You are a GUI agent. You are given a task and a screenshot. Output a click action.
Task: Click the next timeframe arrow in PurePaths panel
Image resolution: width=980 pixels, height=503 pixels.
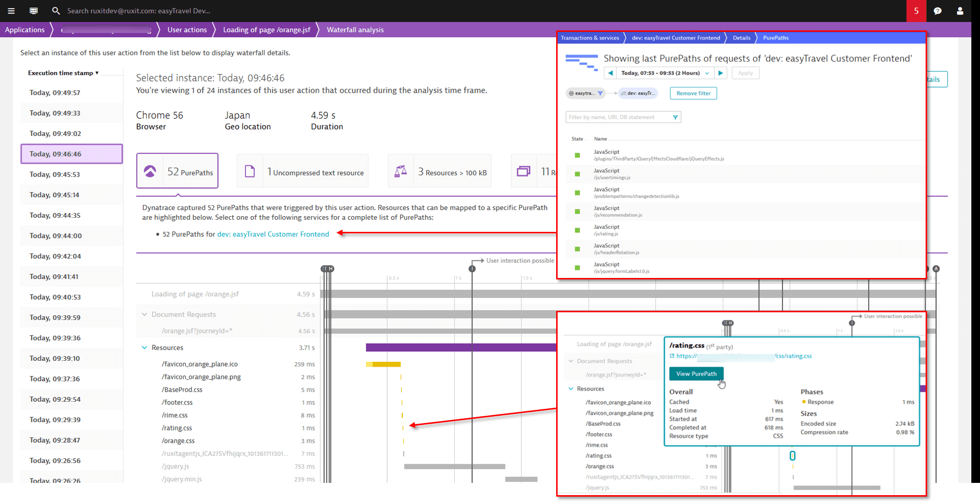(x=720, y=73)
